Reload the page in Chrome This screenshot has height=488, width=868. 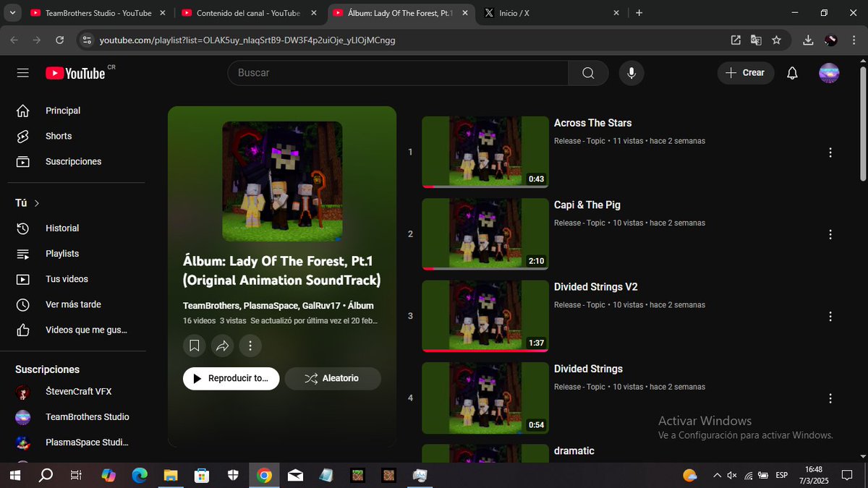pos(60,40)
